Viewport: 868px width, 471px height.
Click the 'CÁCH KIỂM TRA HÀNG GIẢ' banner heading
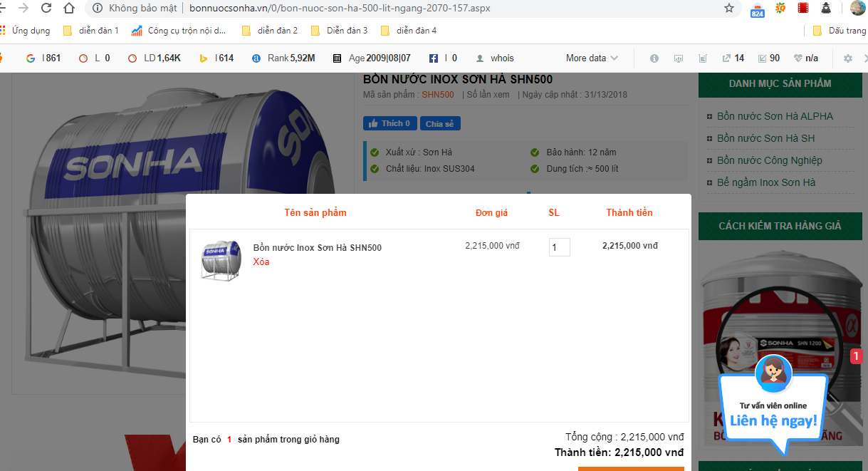780,226
